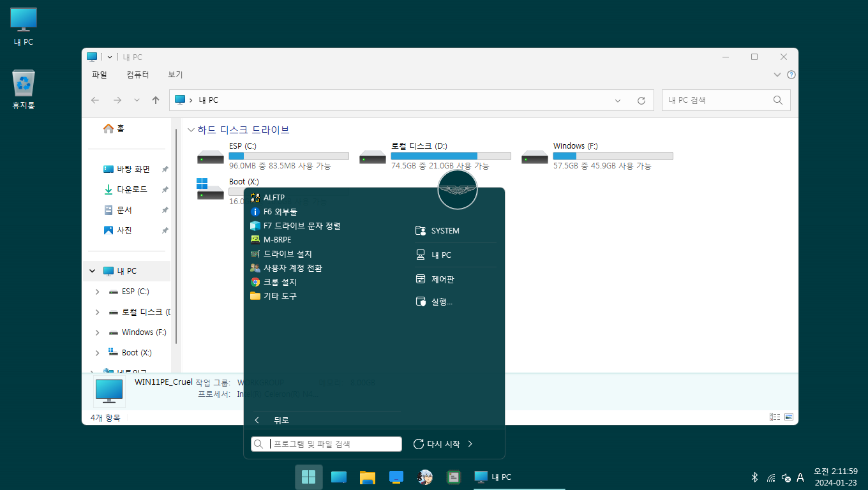Click the Explorer back arrow

(95, 100)
